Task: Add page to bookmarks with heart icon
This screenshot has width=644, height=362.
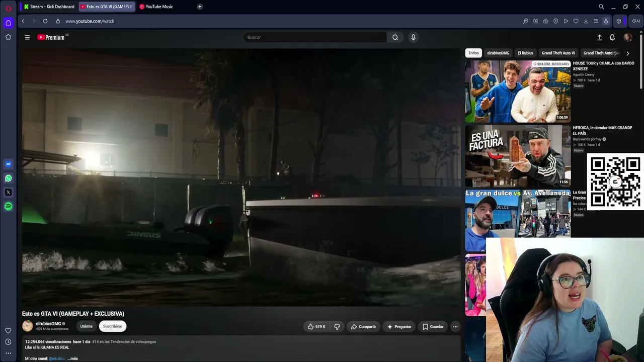Action: point(576,21)
